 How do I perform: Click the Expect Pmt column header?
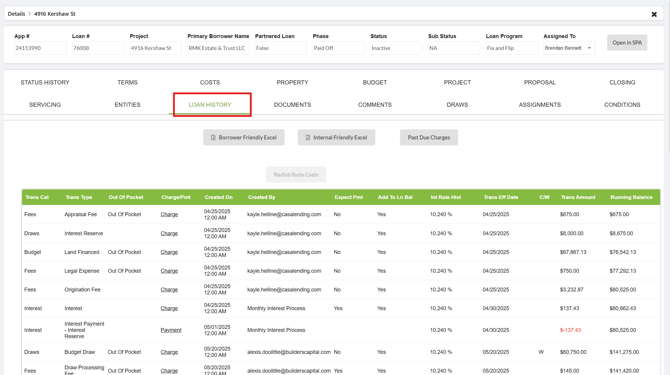pos(349,197)
